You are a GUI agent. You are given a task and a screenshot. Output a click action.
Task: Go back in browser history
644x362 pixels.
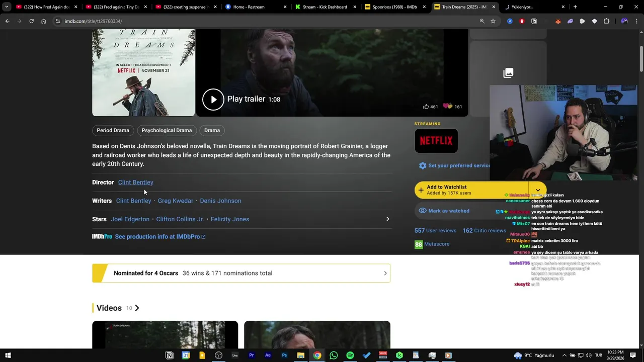click(x=7, y=21)
